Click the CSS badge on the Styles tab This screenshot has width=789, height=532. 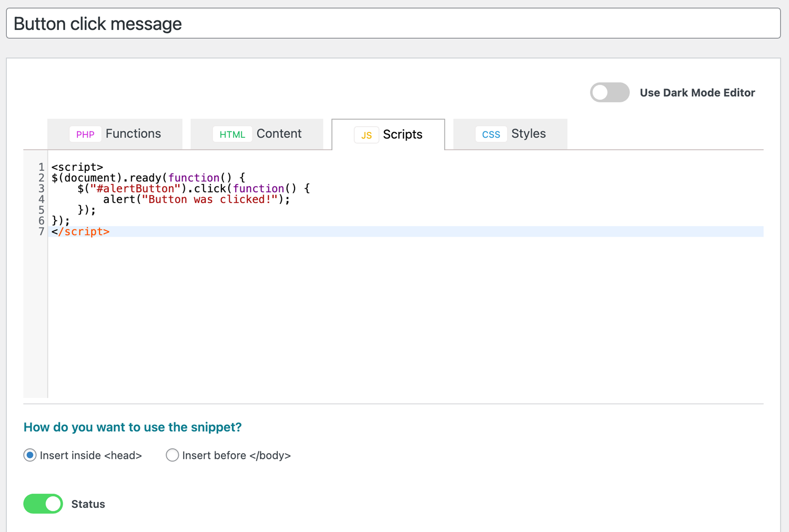coord(491,134)
